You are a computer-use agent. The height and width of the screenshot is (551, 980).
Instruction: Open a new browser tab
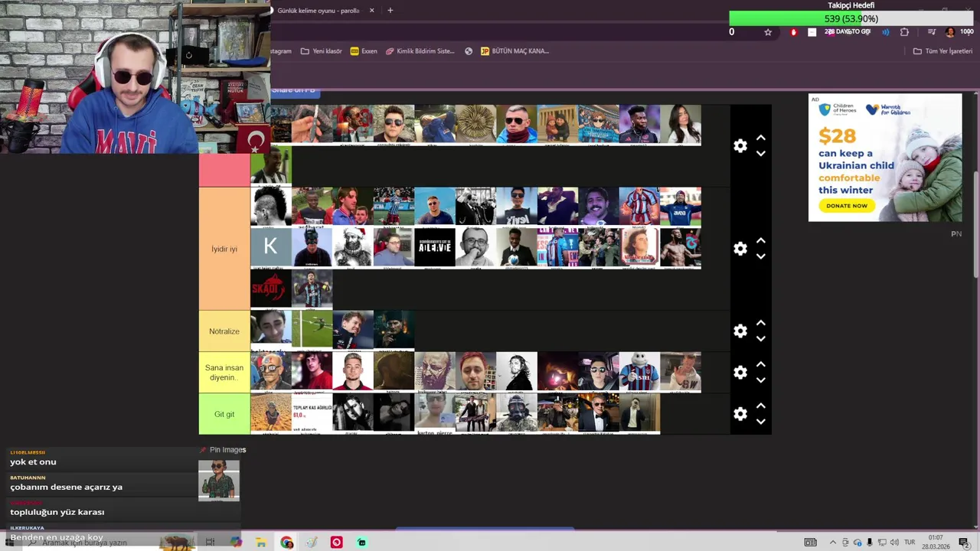tap(390, 11)
